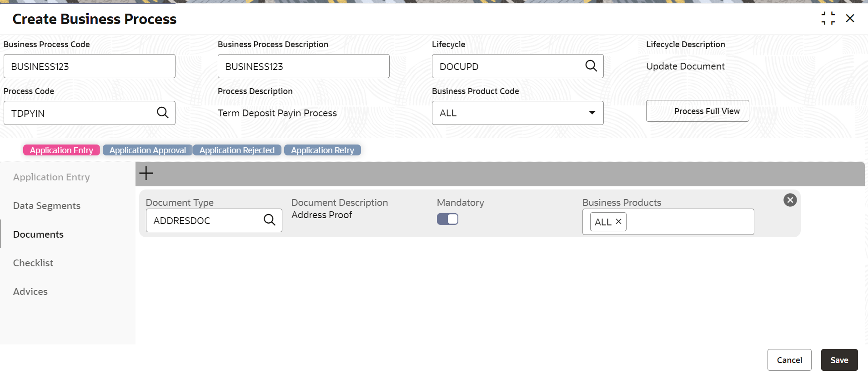
Task: Select Advices in the side menu
Action: coord(30,292)
